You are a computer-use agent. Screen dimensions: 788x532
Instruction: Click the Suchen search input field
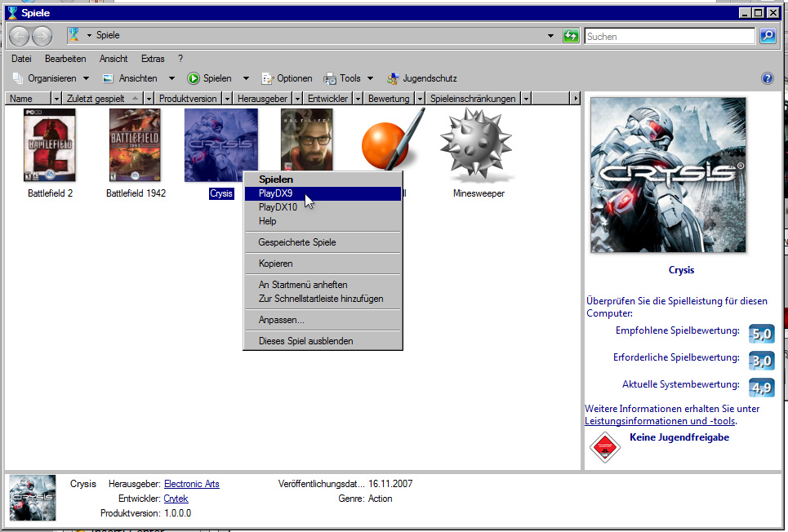(670, 36)
